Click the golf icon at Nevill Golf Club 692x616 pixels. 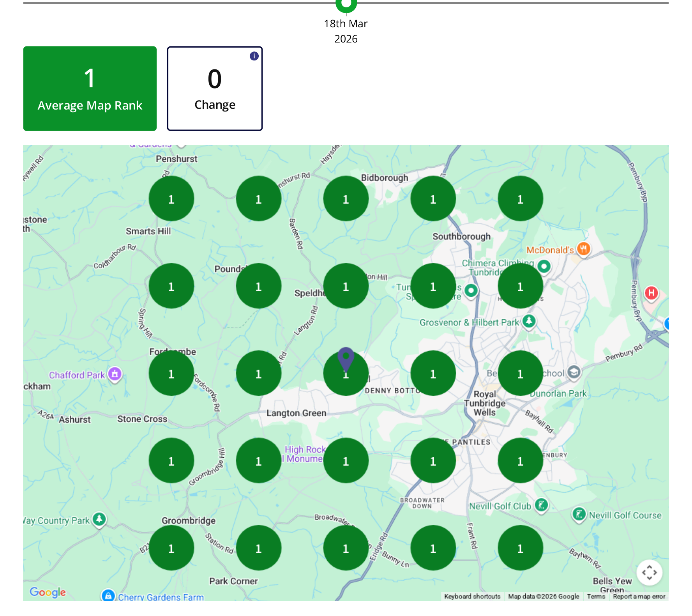point(542,505)
